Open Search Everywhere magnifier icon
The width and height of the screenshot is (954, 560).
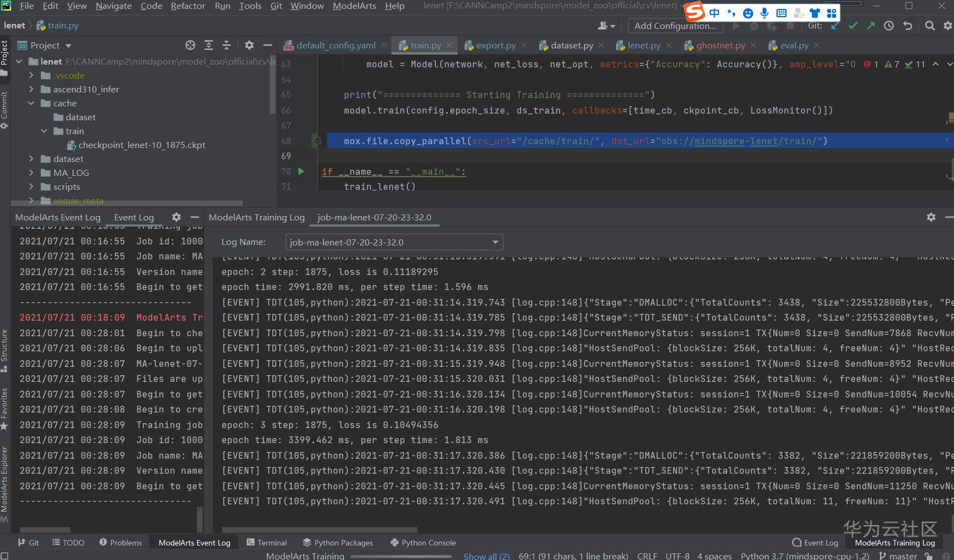930,26
